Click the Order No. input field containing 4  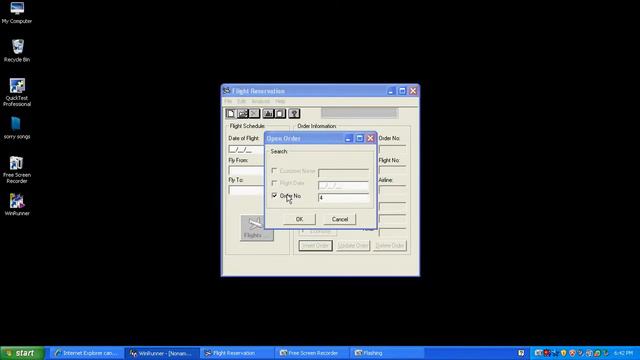[344, 198]
